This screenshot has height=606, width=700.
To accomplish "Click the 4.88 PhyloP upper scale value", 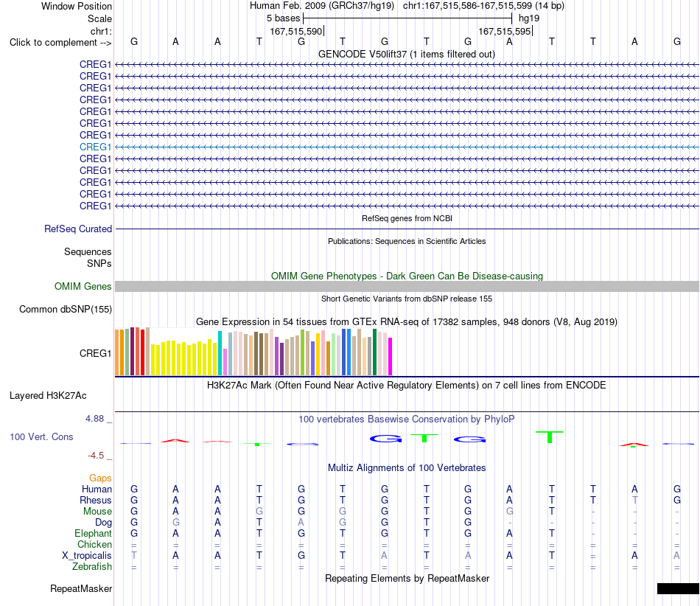I will (94, 419).
